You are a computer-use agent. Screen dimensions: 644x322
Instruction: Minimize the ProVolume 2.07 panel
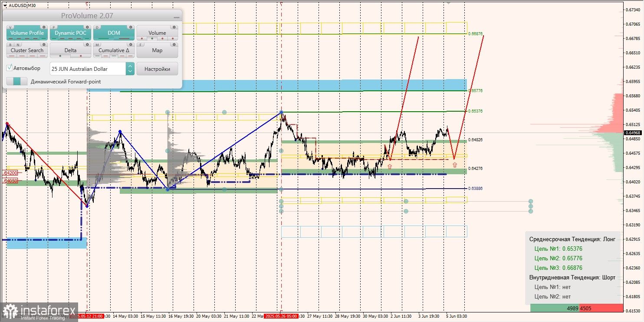click(x=176, y=17)
